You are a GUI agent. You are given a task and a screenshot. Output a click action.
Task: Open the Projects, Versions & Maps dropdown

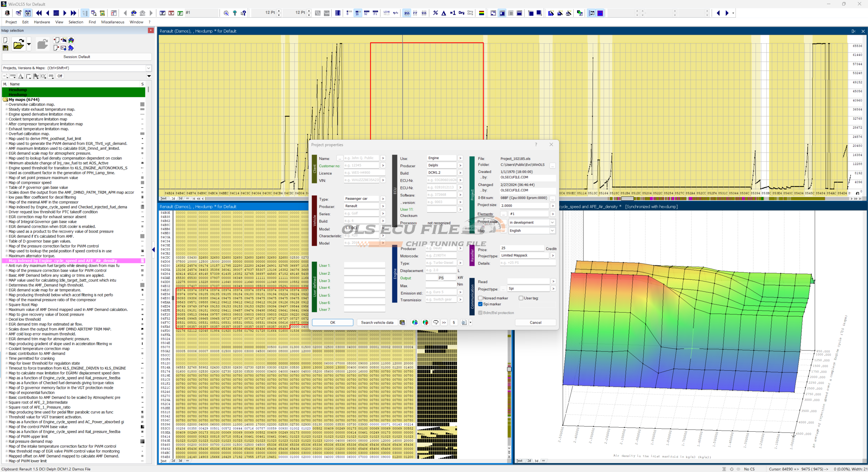[148, 68]
